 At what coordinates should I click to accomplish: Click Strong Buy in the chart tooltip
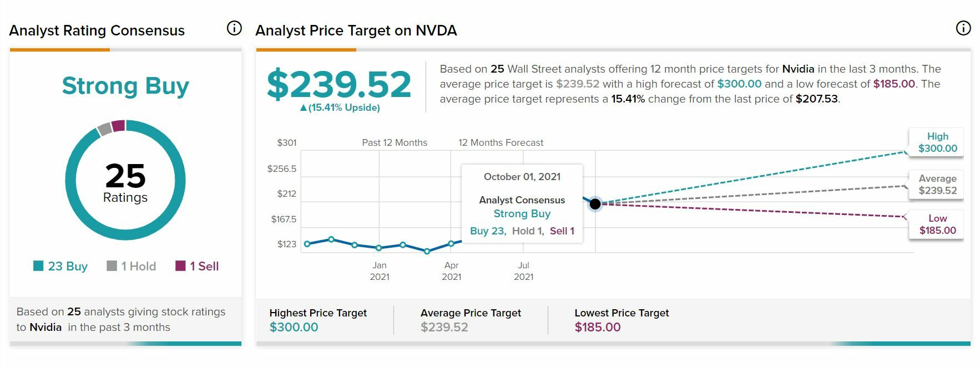point(522,214)
